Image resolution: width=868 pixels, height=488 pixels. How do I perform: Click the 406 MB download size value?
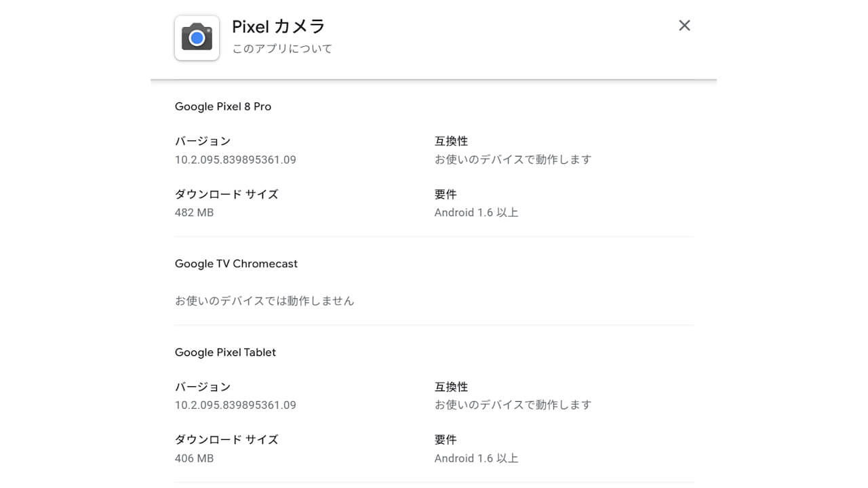(194, 459)
